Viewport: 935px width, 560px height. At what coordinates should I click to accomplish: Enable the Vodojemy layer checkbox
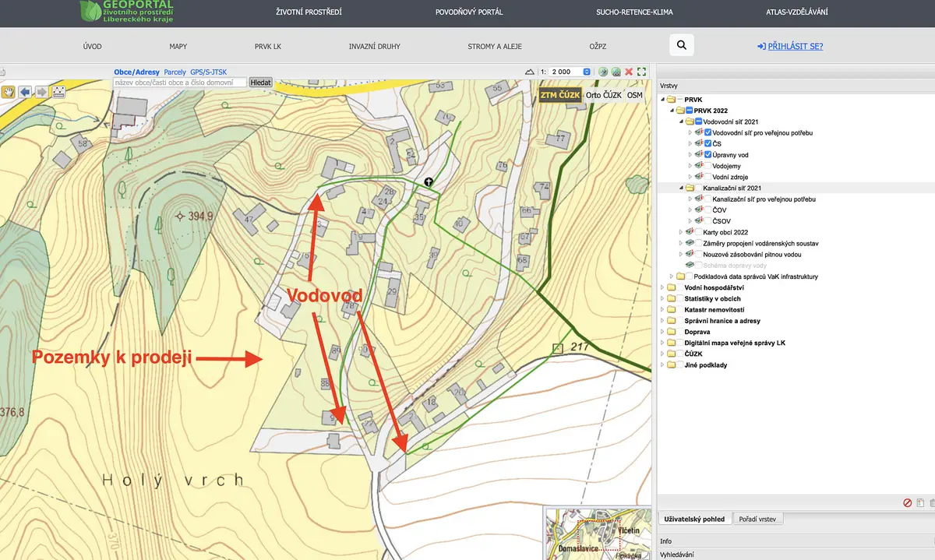[707, 166]
